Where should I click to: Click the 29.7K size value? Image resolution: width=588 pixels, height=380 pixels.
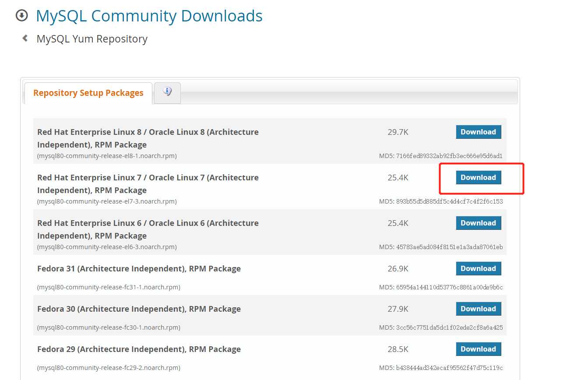pos(398,132)
